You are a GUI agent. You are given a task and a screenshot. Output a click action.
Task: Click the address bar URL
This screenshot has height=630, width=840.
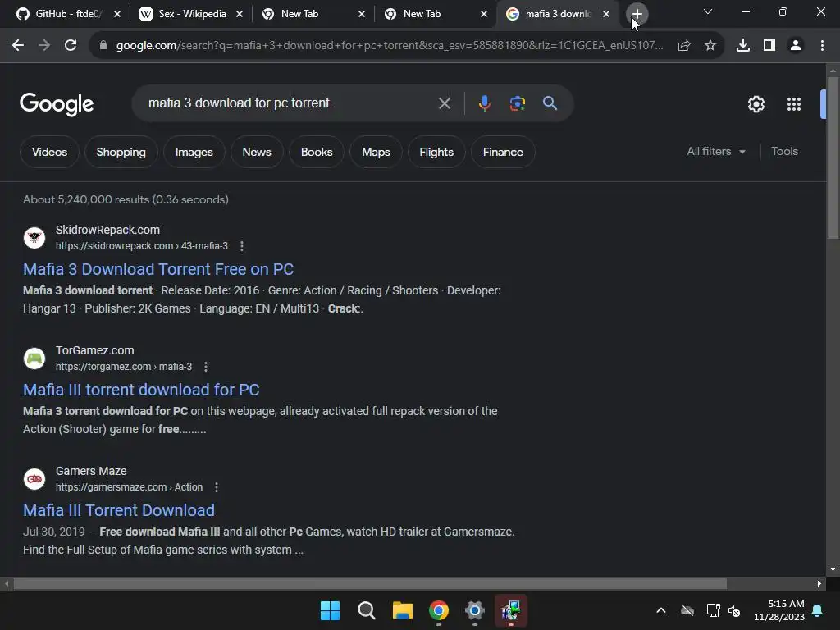pos(390,46)
